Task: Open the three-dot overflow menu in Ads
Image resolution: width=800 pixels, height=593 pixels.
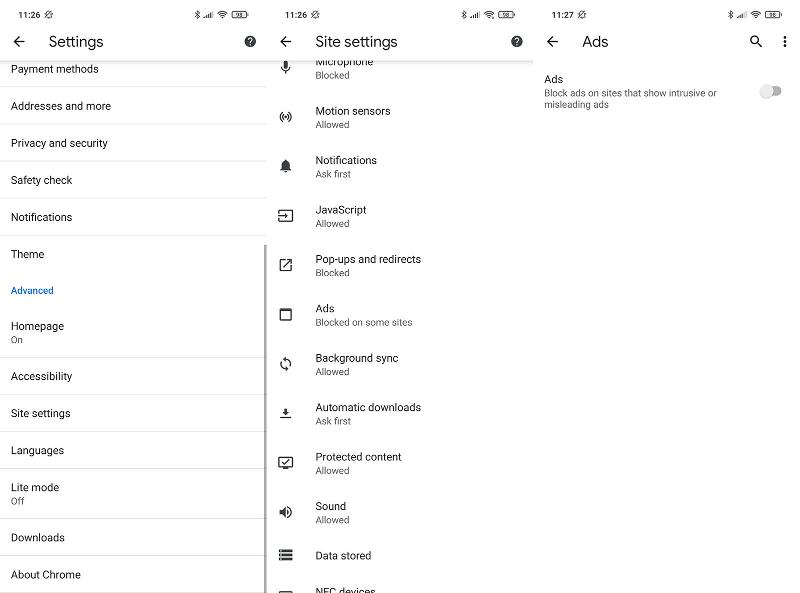Action: point(785,42)
